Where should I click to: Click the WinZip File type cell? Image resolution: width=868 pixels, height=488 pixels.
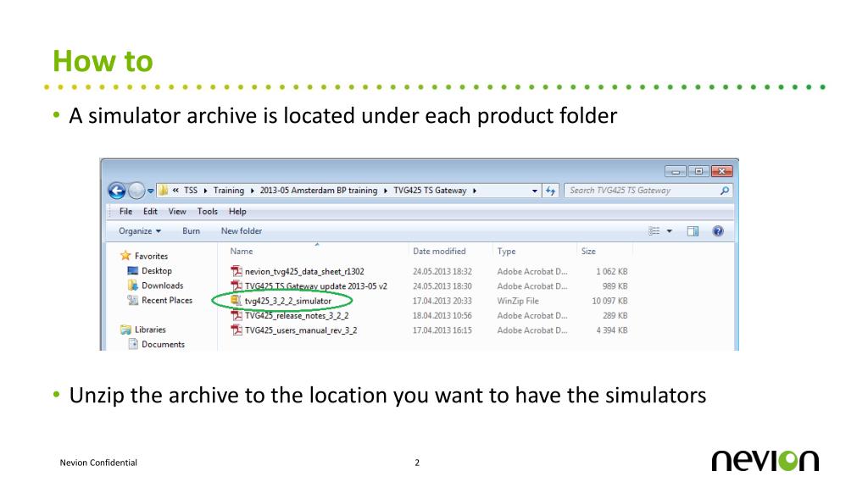[x=518, y=301]
